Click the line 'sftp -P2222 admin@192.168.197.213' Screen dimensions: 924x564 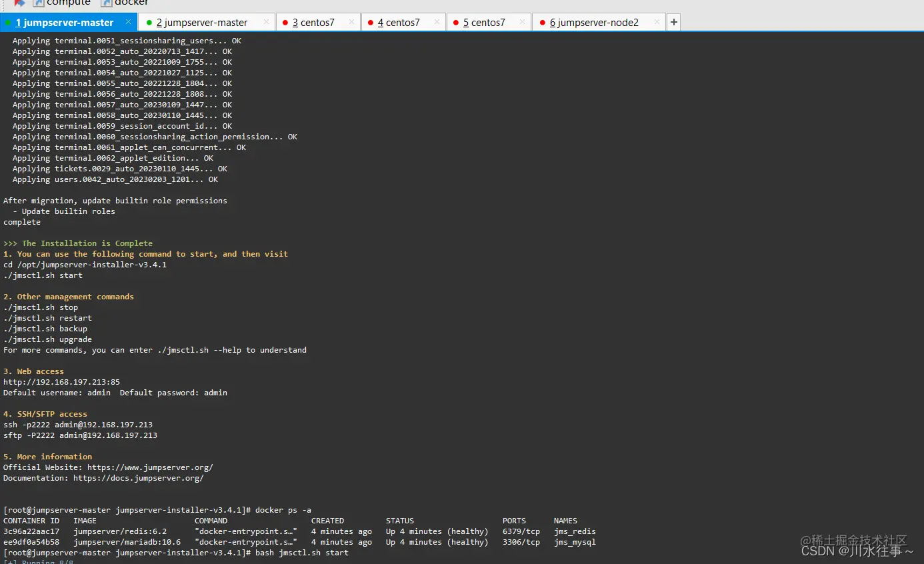80,435
